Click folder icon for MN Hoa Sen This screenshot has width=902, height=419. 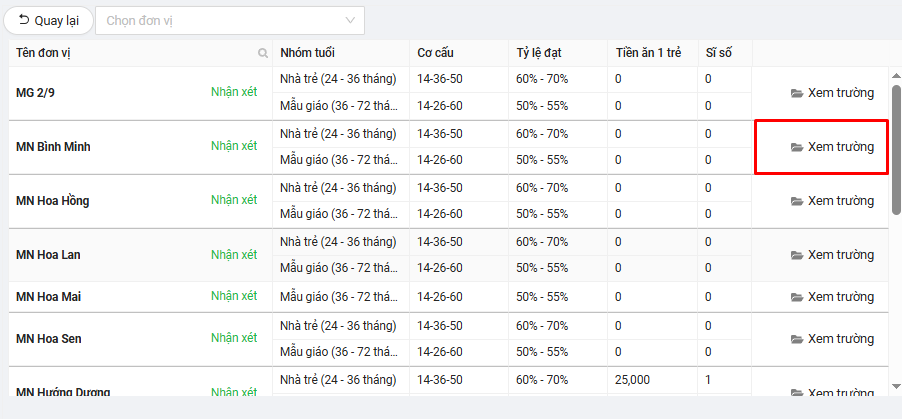797,339
